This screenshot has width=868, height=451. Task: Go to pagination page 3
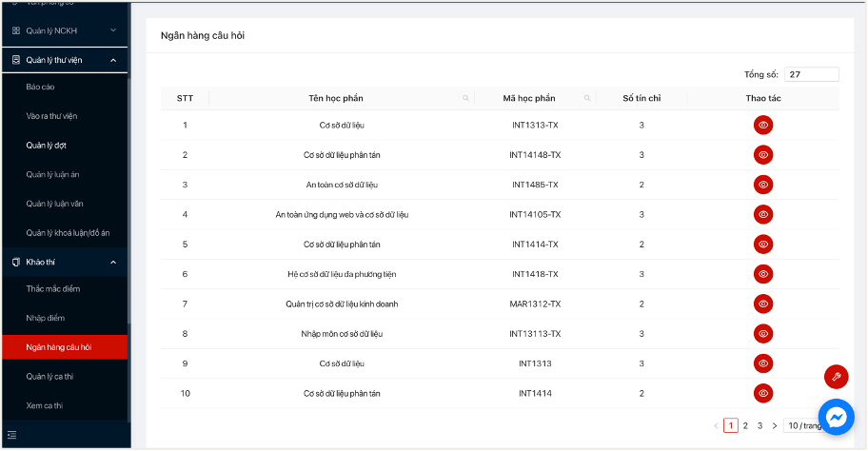(x=760, y=425)
